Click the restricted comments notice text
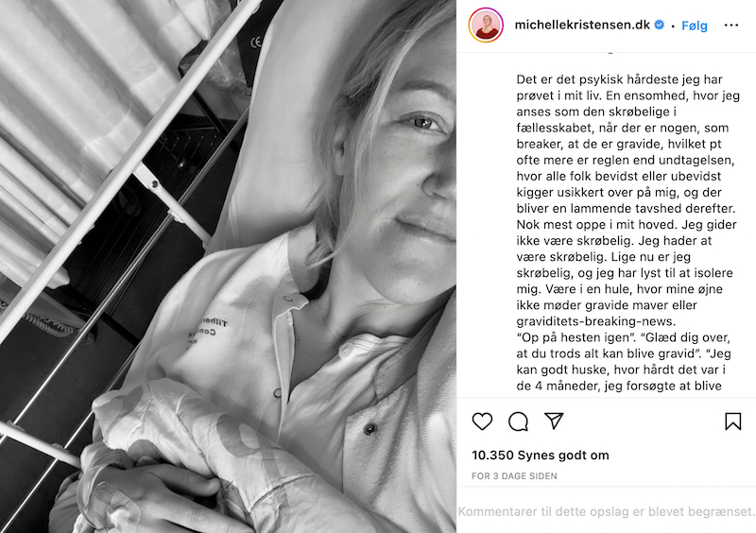Image resolution: width=756 pixels, height=533 pixels. pyautogui.click(x=606, y=511)
